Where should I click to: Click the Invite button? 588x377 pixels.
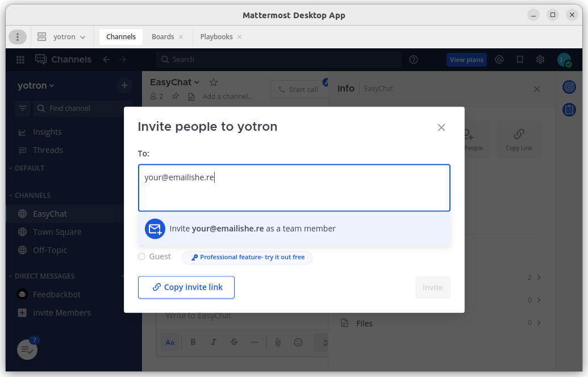tap(433, 287)
